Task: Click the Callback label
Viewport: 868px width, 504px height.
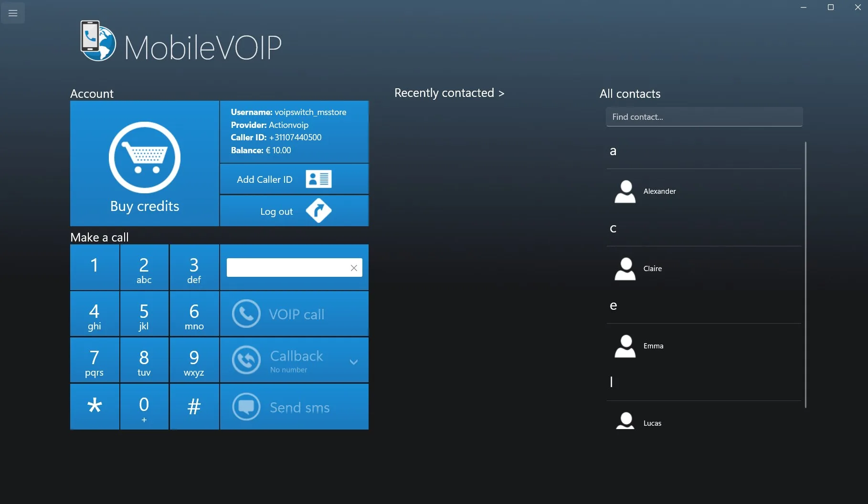Action: click(x=296, y=356)
